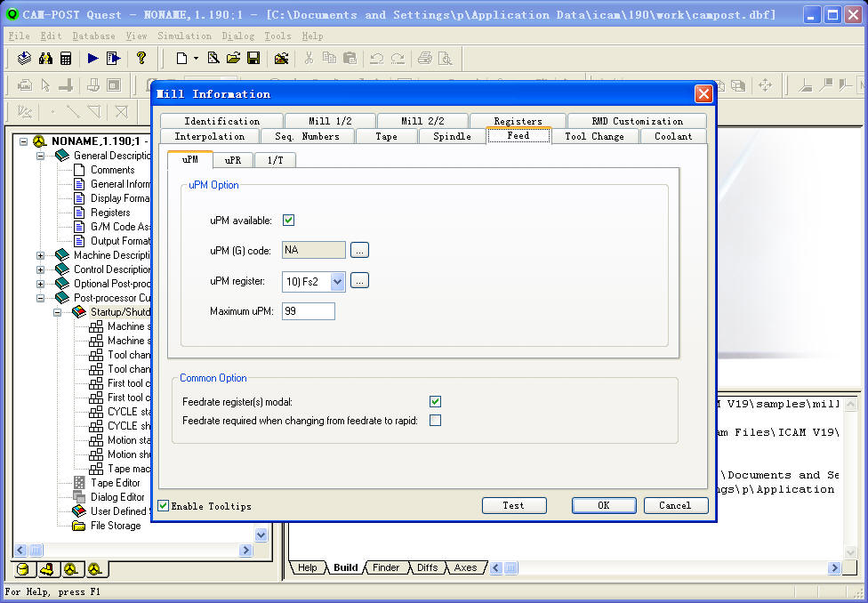Expand the Machine Description tree node

pyautogui.click(x=40, y=256)
